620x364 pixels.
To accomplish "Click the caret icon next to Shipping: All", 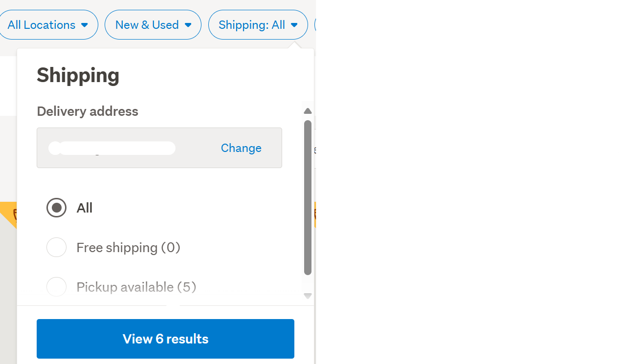I will (294, 25).
